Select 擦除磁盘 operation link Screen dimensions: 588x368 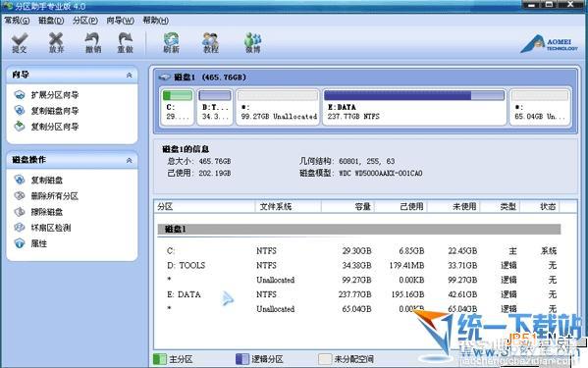tap(46, 212)
